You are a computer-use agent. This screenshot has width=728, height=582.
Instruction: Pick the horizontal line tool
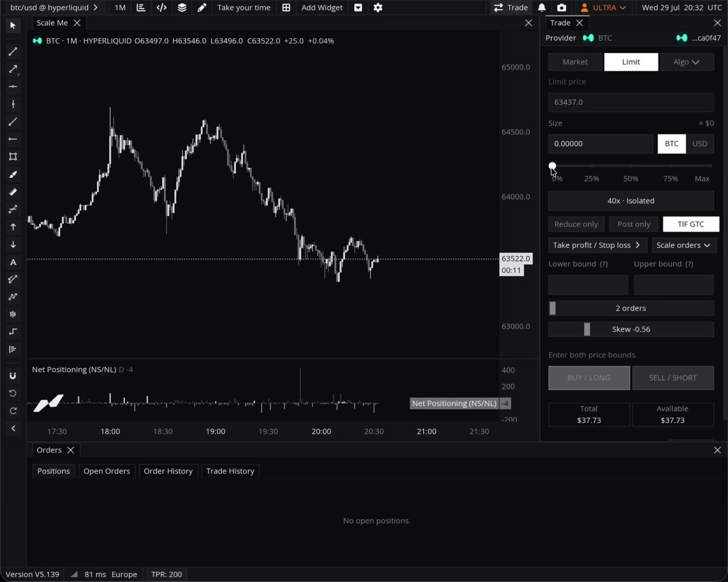13,87
